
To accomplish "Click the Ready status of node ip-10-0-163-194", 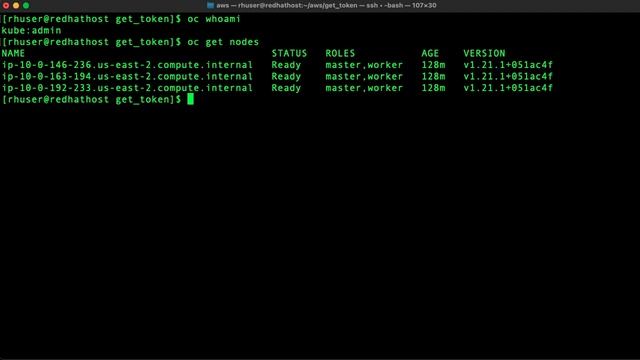I will [286, 76].
